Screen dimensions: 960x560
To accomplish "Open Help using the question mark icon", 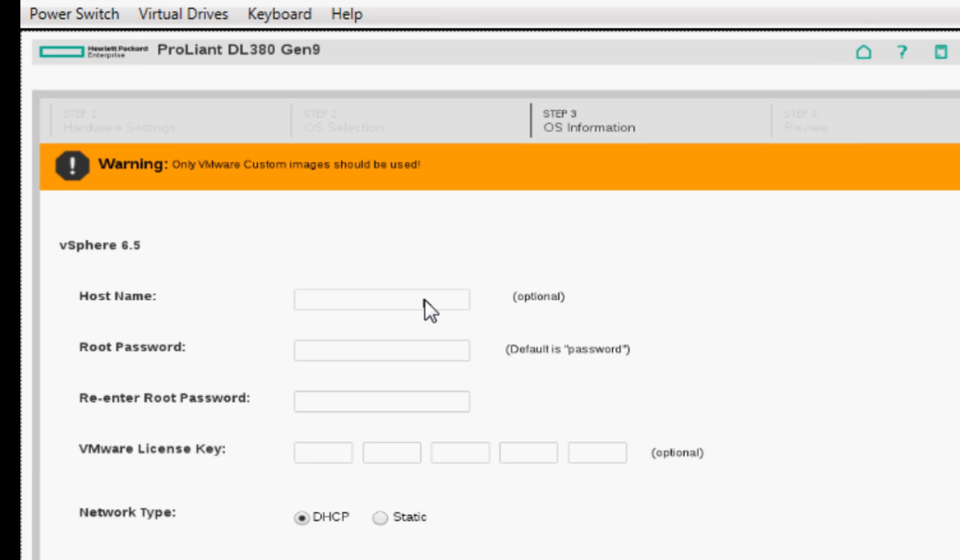I will pos(901,52).
